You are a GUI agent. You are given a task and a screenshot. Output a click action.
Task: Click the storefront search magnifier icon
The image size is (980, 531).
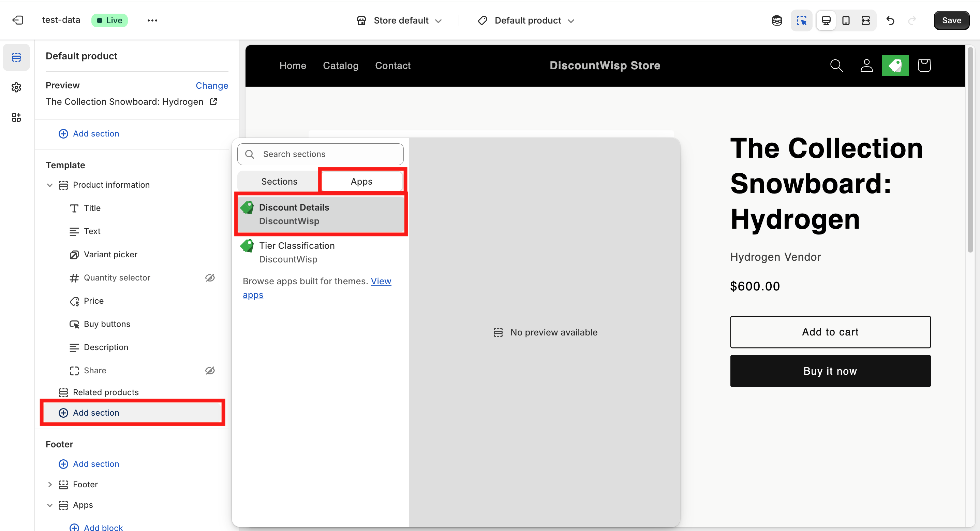pos(836,66)
